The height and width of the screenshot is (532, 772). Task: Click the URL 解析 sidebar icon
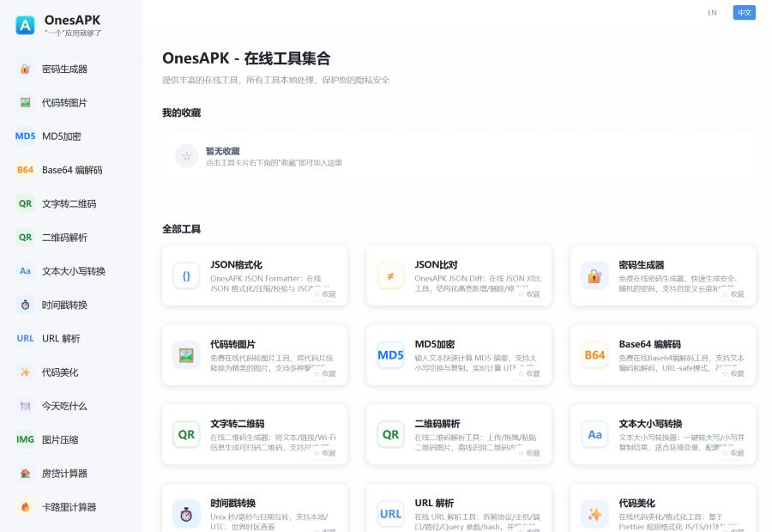[x=25, y=338]
